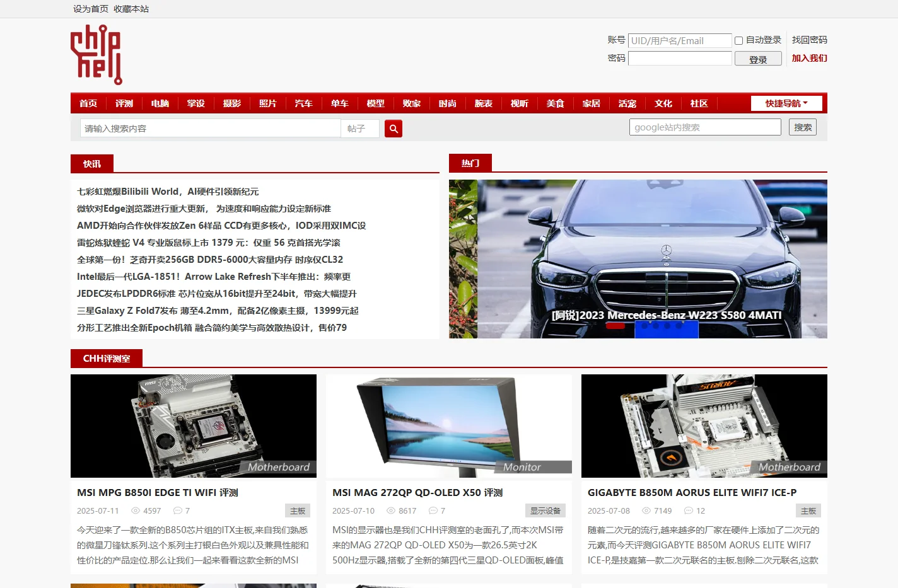Open the 美食 nav item
This screenshot has width=898, height=588.
tap(556, 103)
